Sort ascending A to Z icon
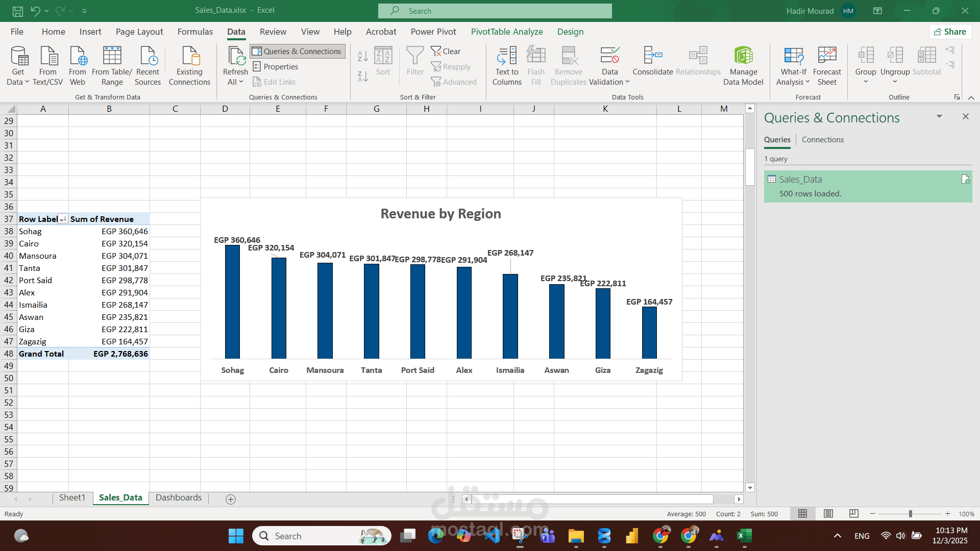980x551 pixels. point(362,56)
